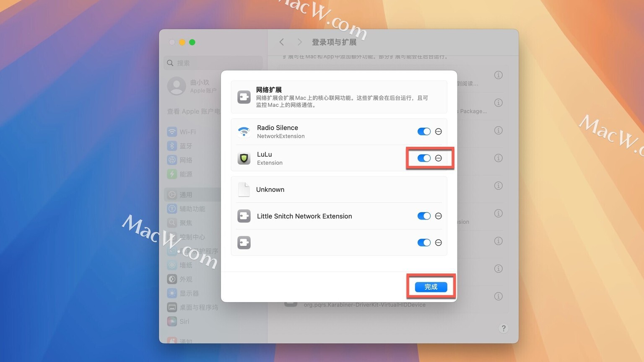644x362 pixels.
Task: Open 显示器 in the sidebar
Action: [x=192, y=293]
